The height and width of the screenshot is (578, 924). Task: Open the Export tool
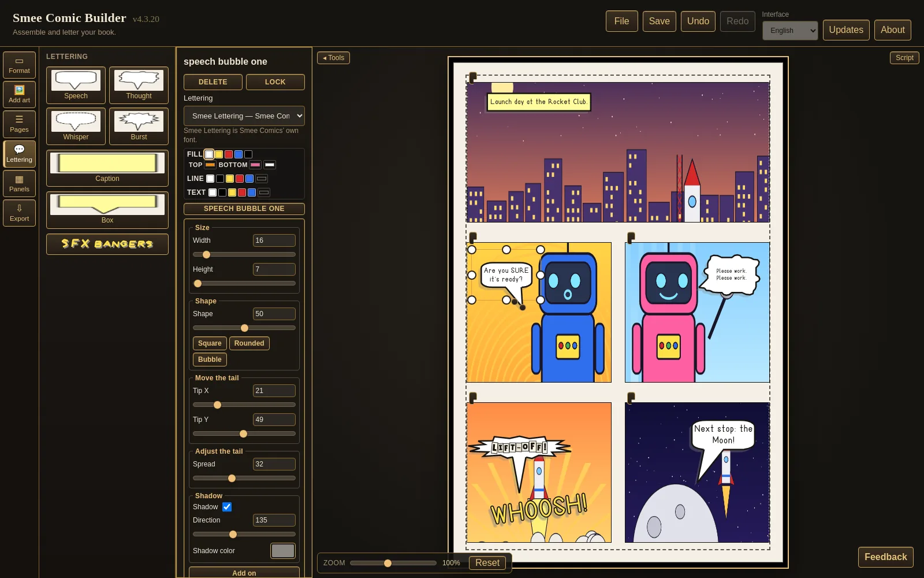coord(19,213)
